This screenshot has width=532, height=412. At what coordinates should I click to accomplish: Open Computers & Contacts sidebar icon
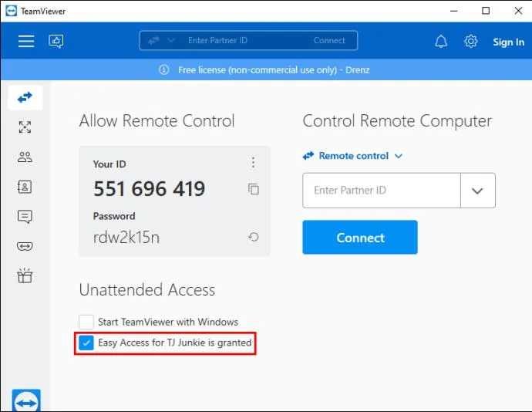point(25,187)
